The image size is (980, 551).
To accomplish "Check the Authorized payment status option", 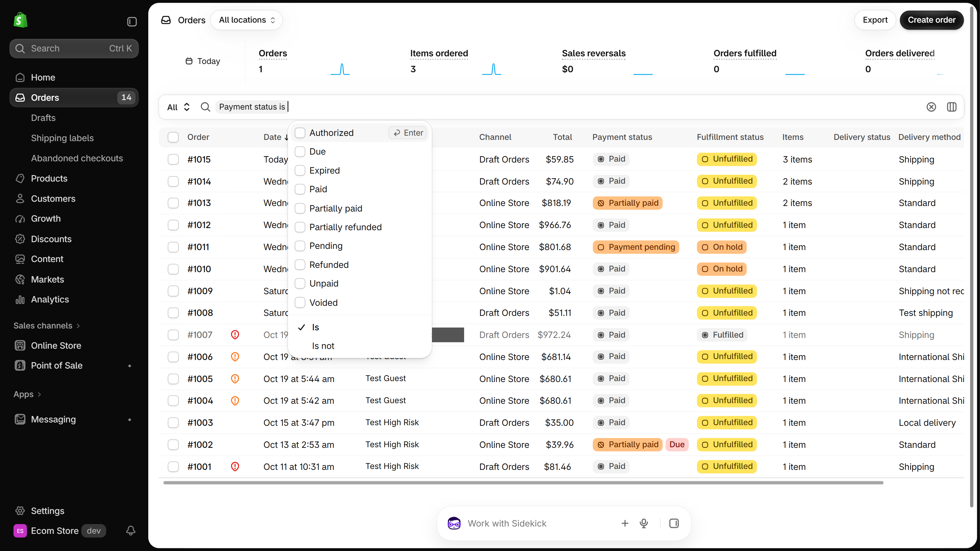I will tap(300, 133).
